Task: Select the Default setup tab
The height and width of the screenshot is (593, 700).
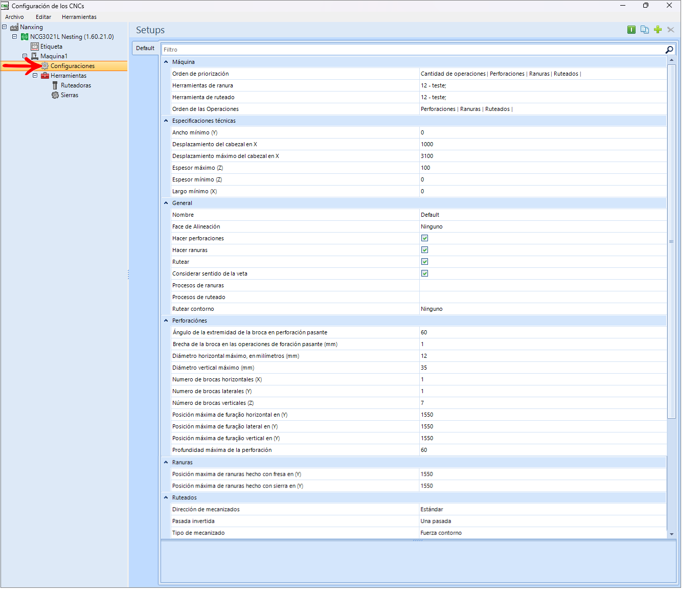Action: (x=145, y=48)
